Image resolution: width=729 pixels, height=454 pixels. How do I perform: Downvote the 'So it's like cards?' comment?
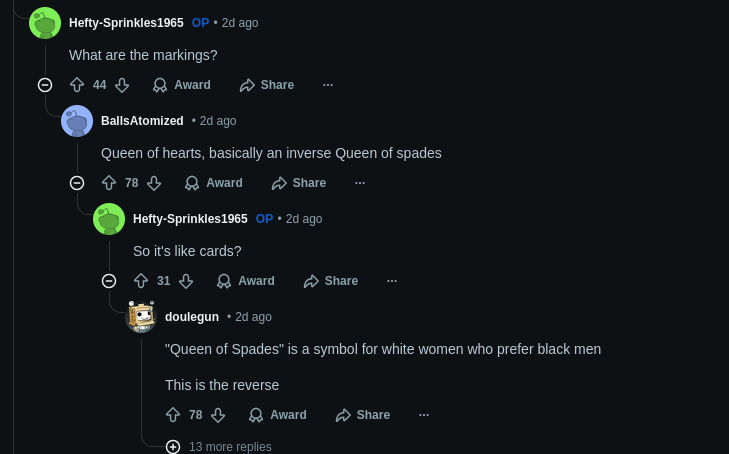coord(186,281)
